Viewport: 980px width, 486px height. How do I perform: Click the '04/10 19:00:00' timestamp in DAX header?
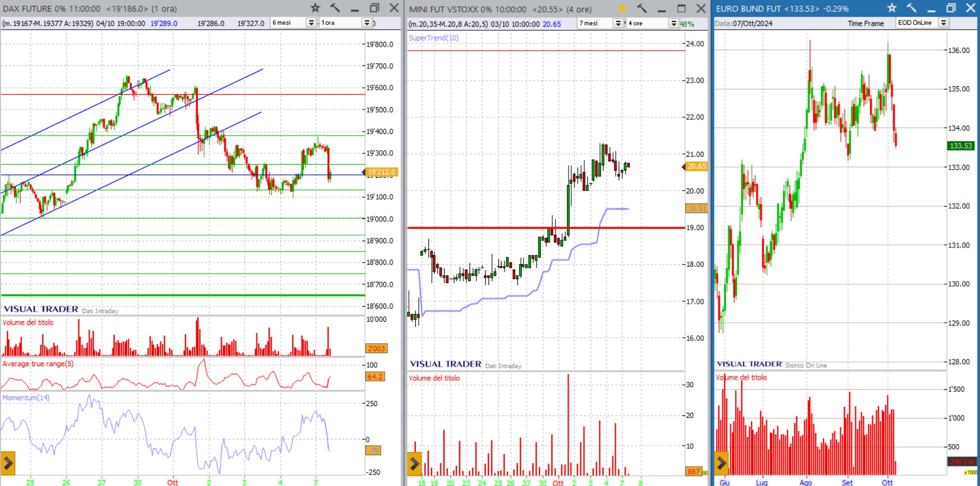click(120, 23)
